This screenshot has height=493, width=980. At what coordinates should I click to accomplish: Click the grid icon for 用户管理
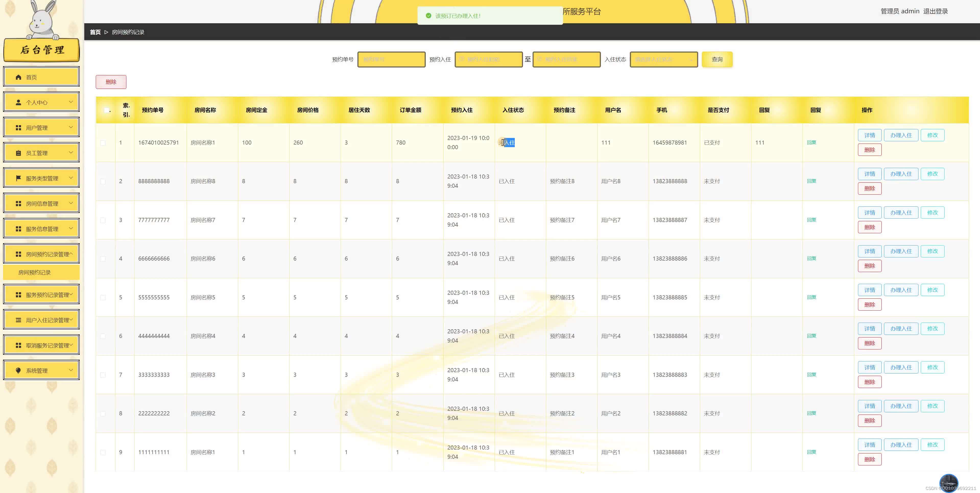(18, 128)
